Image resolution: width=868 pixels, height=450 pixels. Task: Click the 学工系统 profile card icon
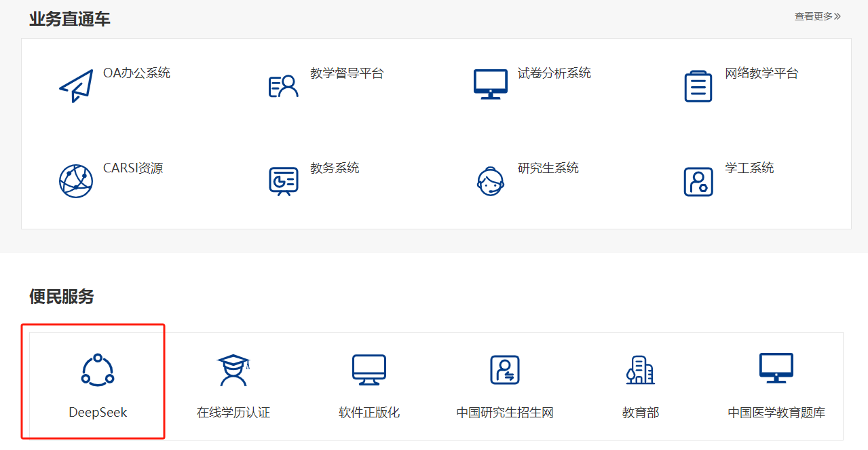(698, 182)
